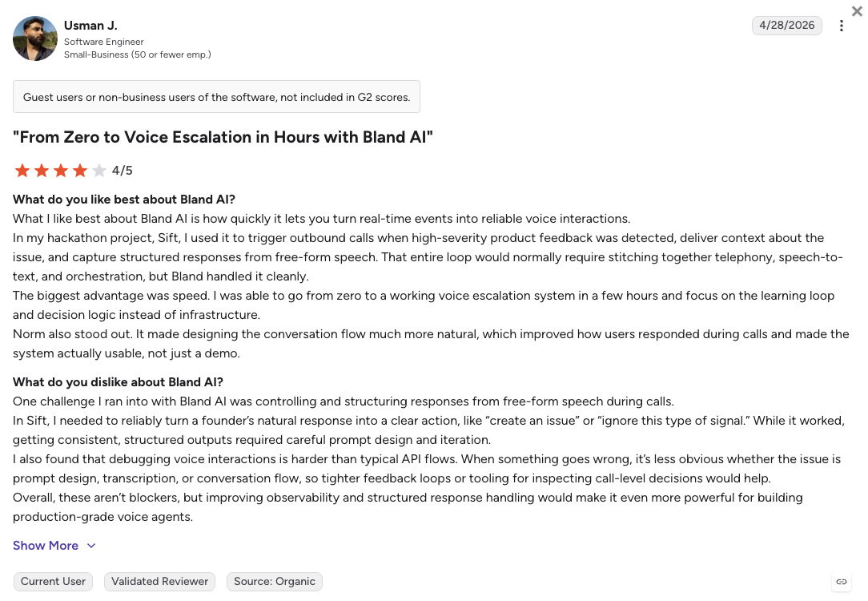Click the 'What do you dislike about Bland AI?' heading
This screenshot has height=601, width=868.
click(118, 382)
